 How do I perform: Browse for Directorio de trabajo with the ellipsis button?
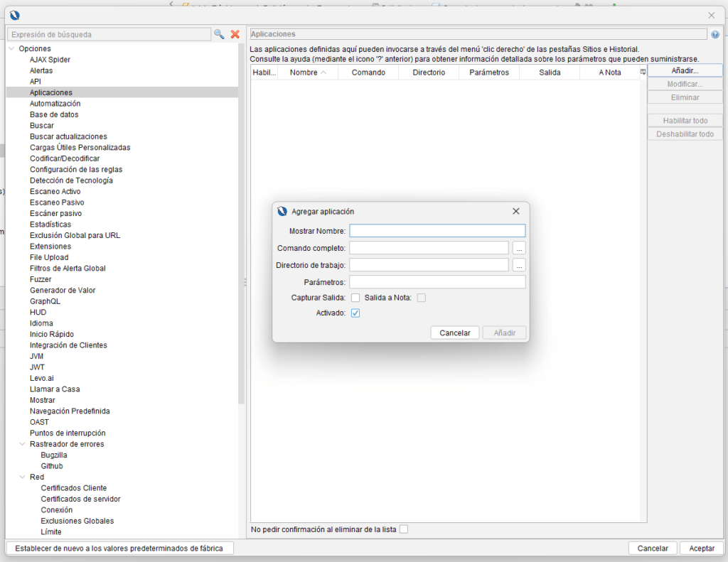[519, 265]
